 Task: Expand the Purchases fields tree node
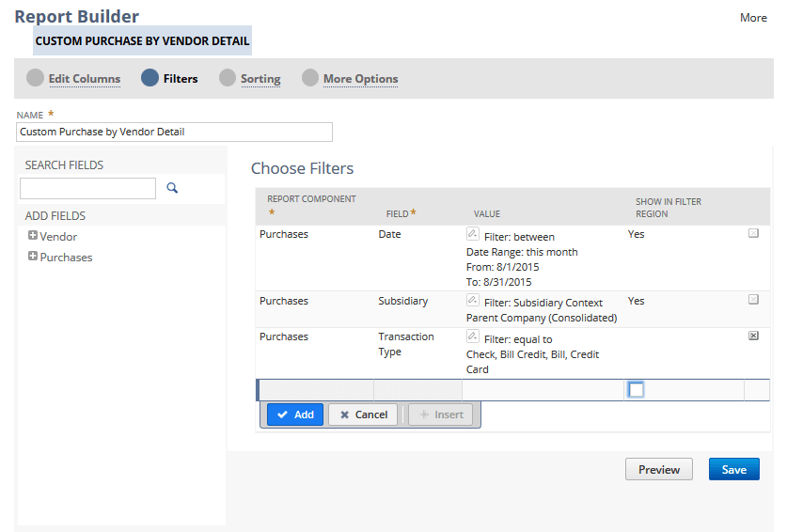pos(33,256)
